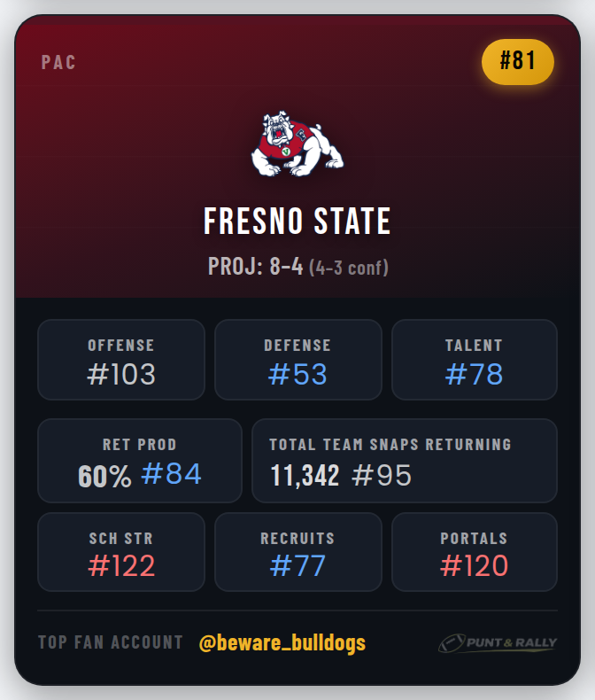Image resolution: width=595 pixels, height=700 pixels.
Task: Select the Portals #120 card
Action: coord(474,552)
